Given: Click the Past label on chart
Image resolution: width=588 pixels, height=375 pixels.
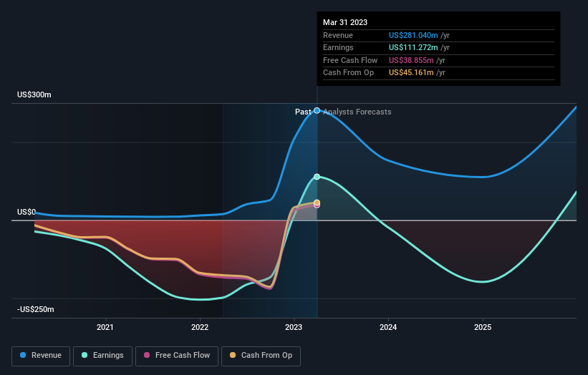Looking at the screenshot, I should click(x=303, y=112).
